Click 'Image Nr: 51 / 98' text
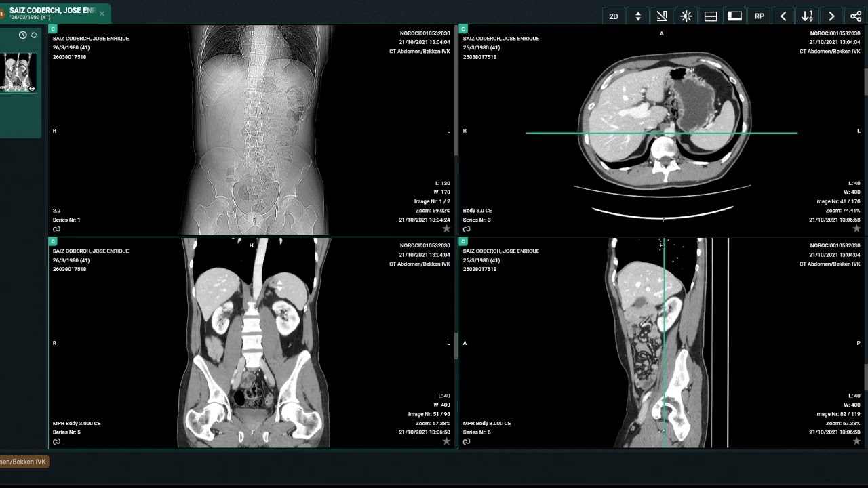The image size is (868, 488). tap(429, 414)
